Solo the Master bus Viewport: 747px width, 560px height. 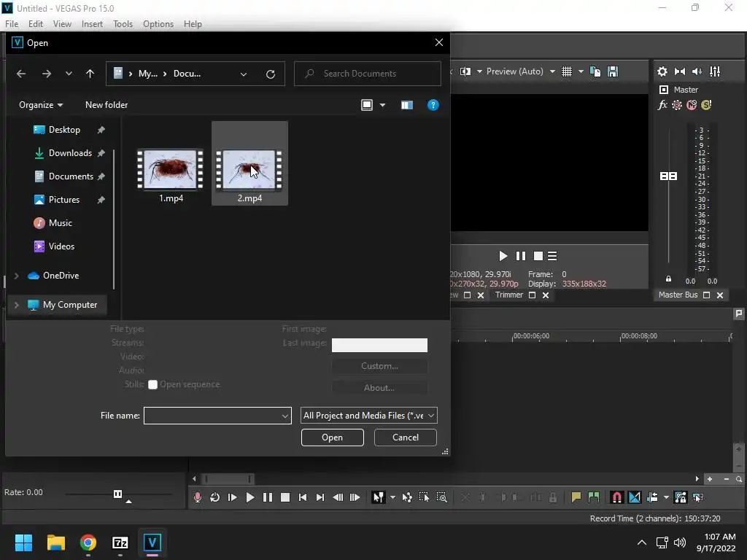(706, 105)
